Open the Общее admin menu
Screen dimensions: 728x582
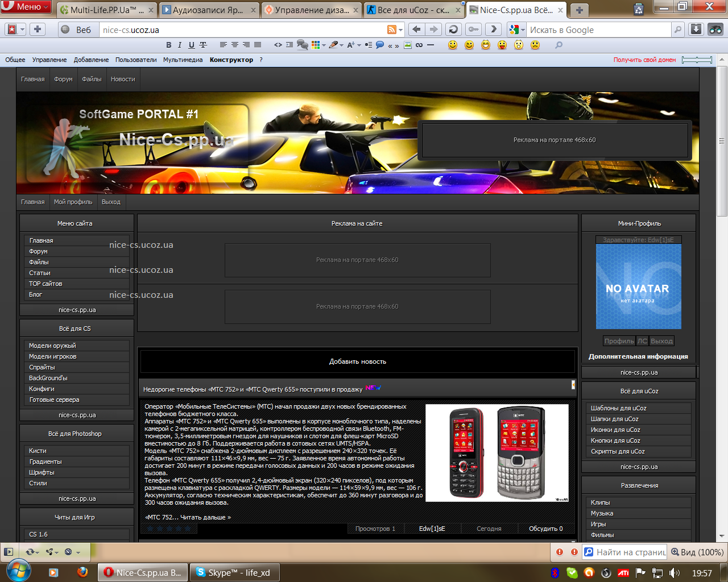[x=15, y=60]
